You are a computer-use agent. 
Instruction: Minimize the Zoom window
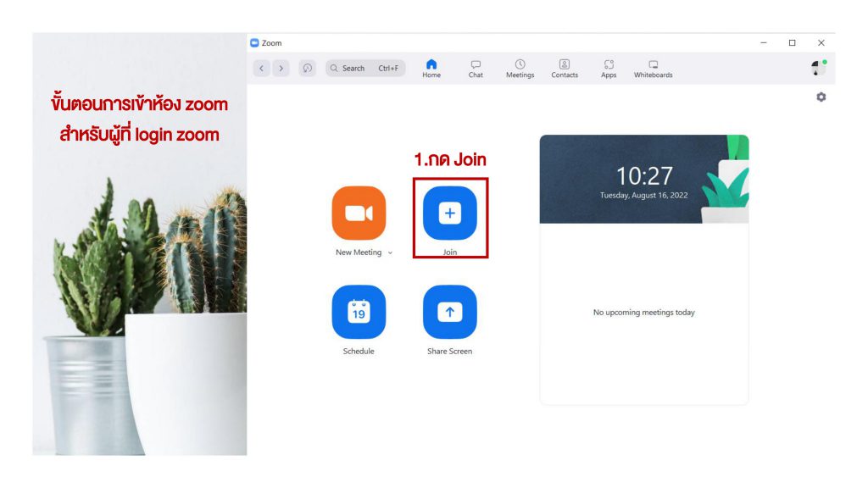coord(764,42)
